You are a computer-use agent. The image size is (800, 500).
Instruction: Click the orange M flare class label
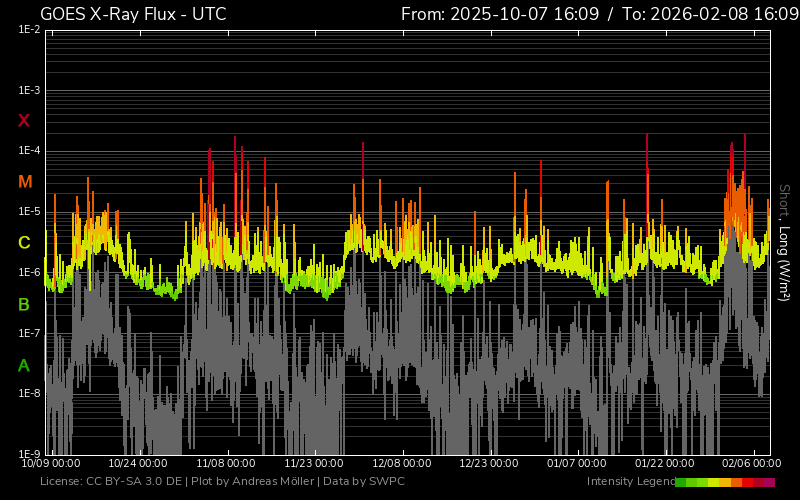click(x=25, y=182)
